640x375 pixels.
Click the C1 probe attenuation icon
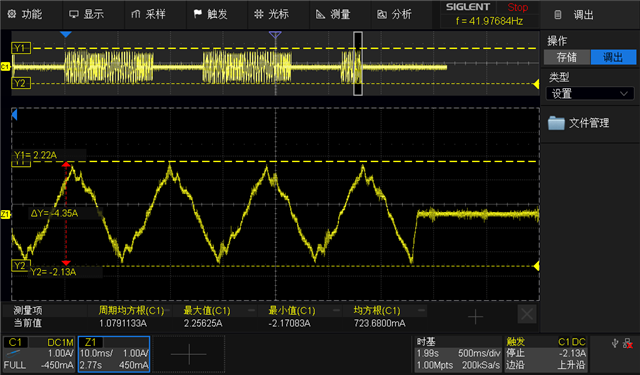tap(13, 353)
